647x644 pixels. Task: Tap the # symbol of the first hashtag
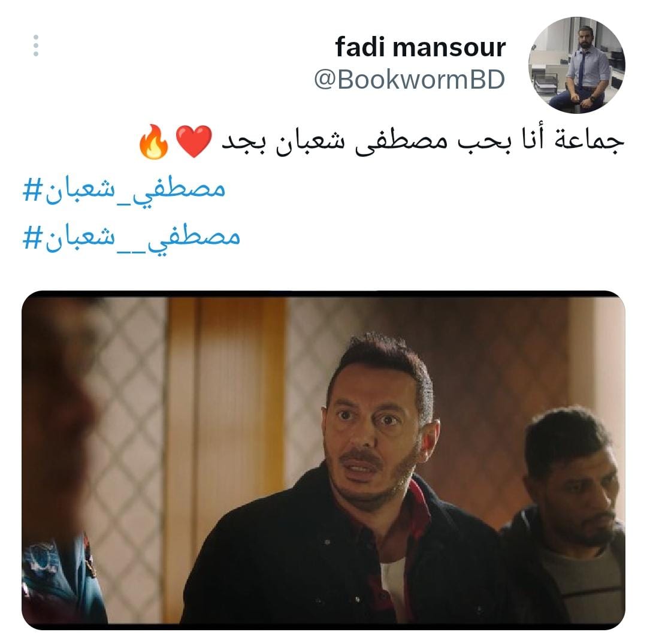(x=33, y=190)
